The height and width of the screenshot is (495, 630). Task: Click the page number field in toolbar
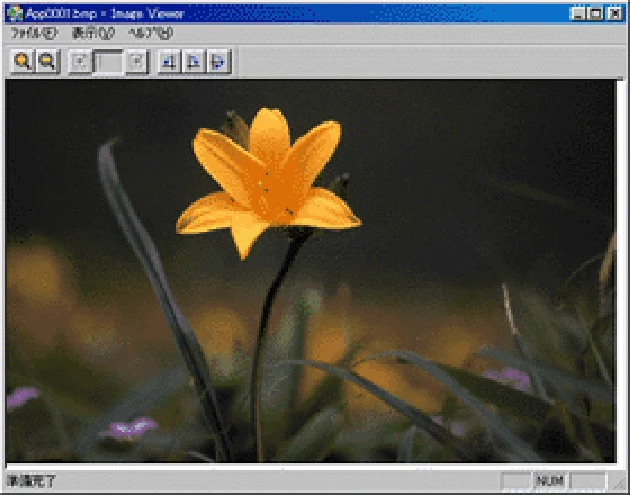108,62
